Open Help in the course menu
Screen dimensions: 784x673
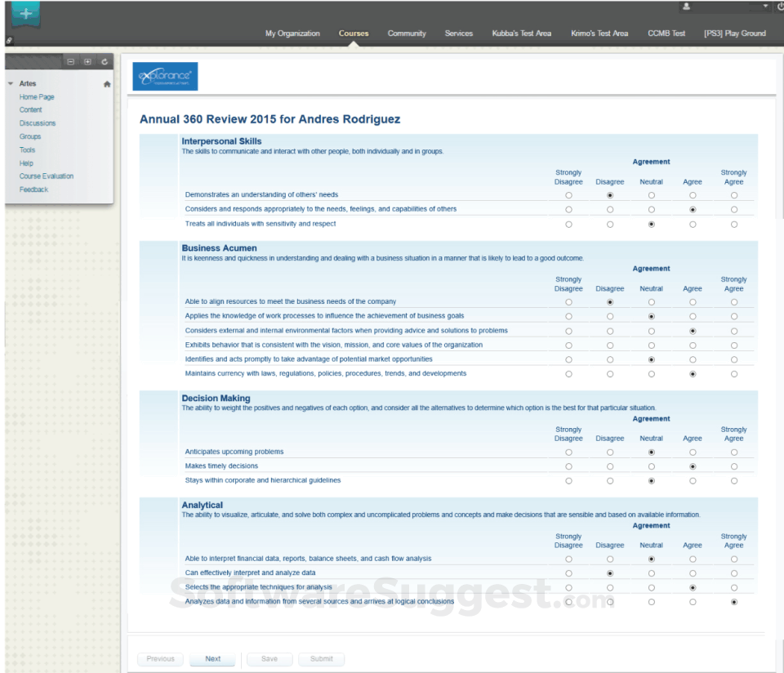click(x=26, y=163)
